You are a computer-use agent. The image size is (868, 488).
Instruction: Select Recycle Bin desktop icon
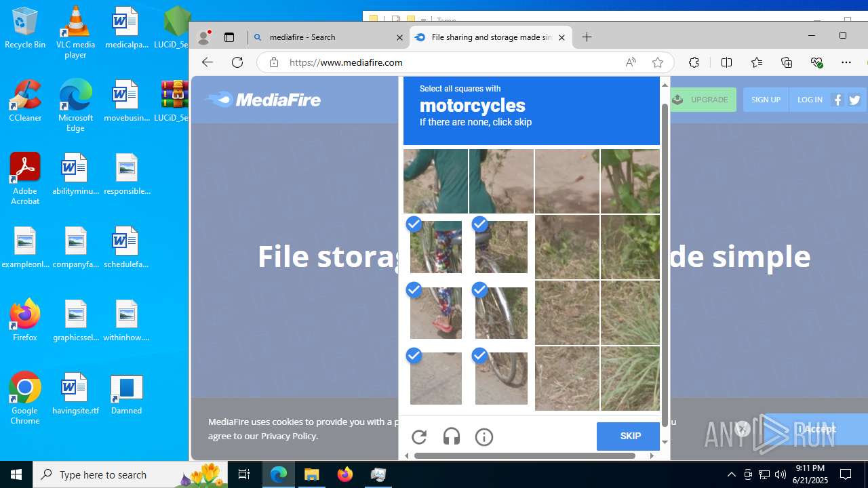click(x=25, y=28)
